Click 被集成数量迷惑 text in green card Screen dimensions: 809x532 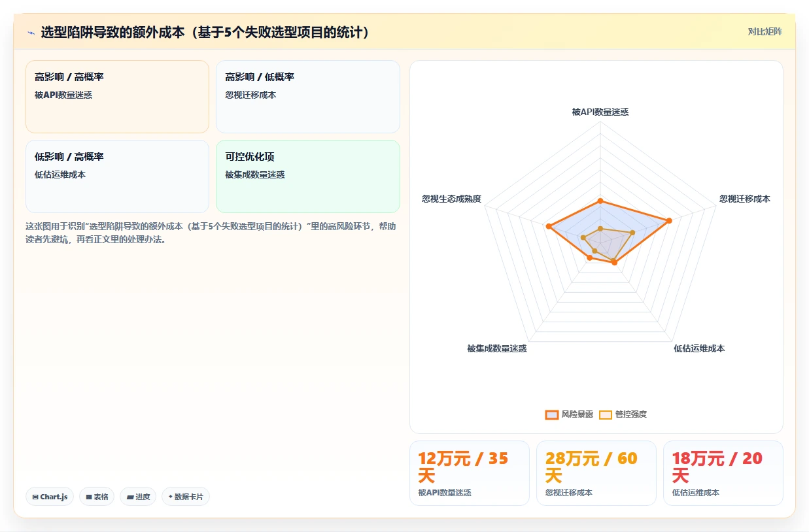click(255, 175)
